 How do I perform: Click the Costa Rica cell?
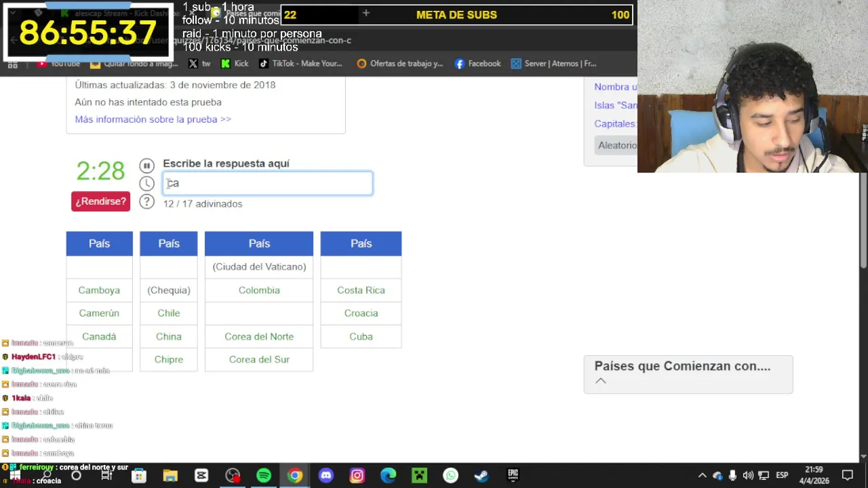pyautogui.click(x=361, y=290)
